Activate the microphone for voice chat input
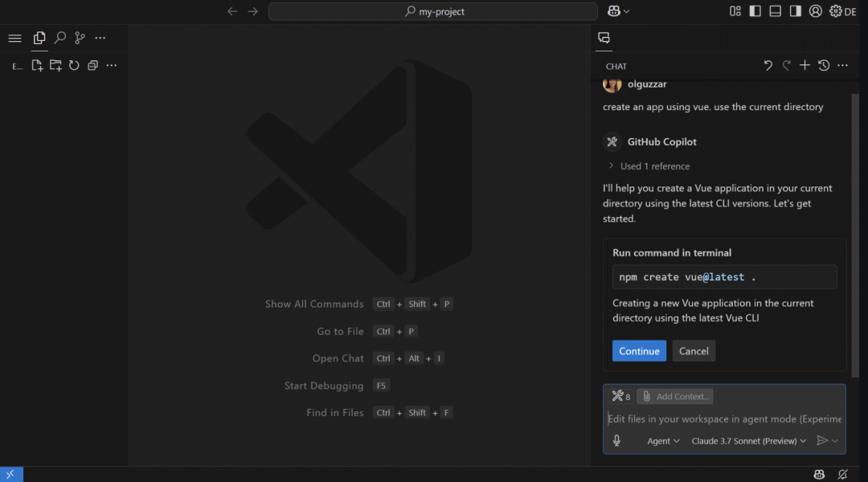The width and height of the screenshot is (868, 482). pyautogui.click(x=616, y=439)
